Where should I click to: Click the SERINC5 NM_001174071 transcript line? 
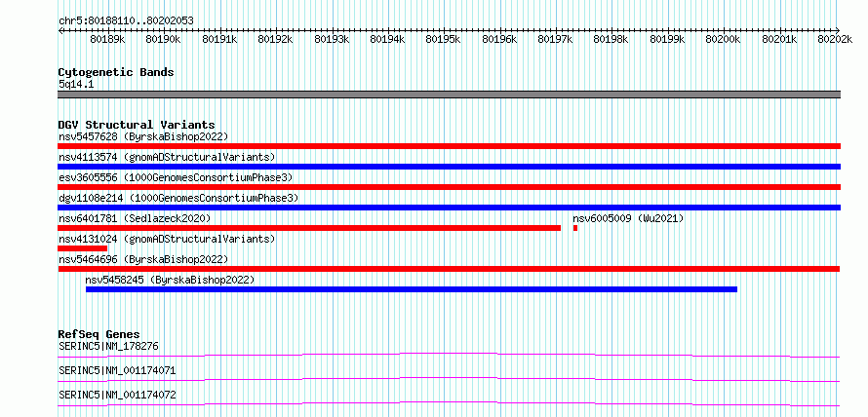pyautogui.click(x=449, y=379)
